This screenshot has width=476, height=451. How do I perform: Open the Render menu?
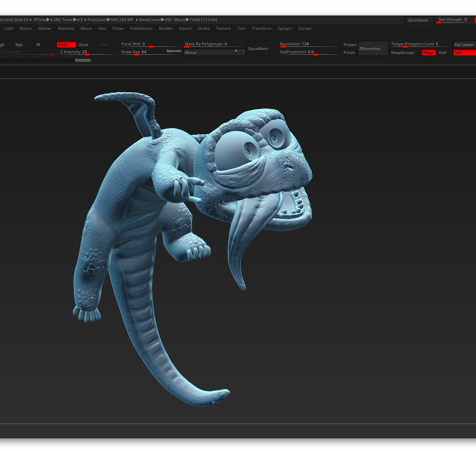pyautogui.click(x=166, y=29)
